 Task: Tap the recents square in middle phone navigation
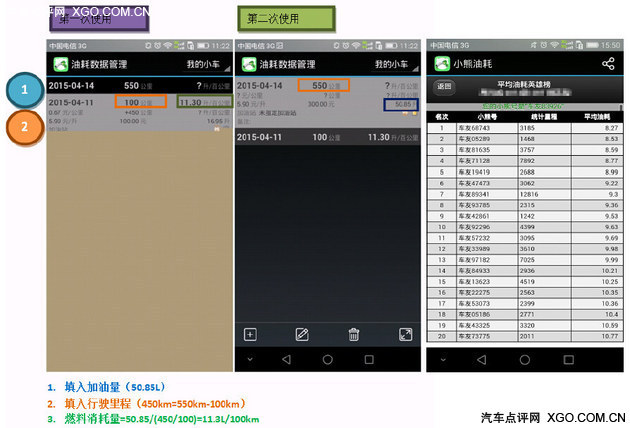[369, 359]
